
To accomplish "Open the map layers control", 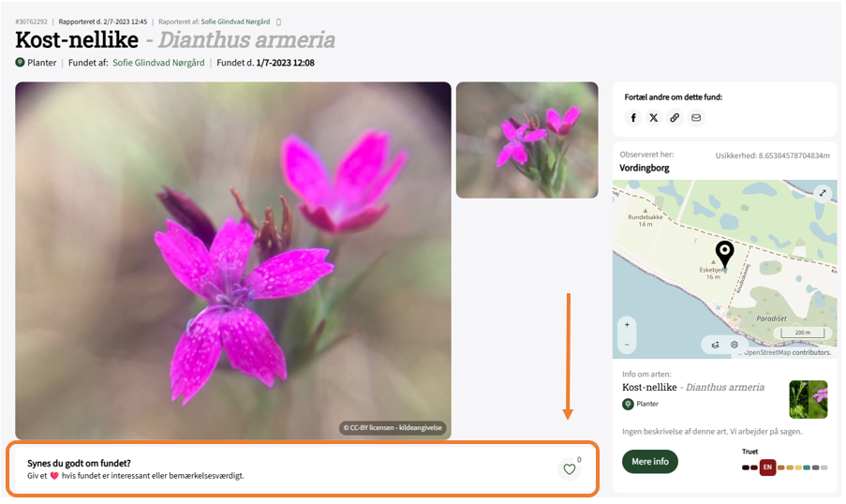I will 715,345.
